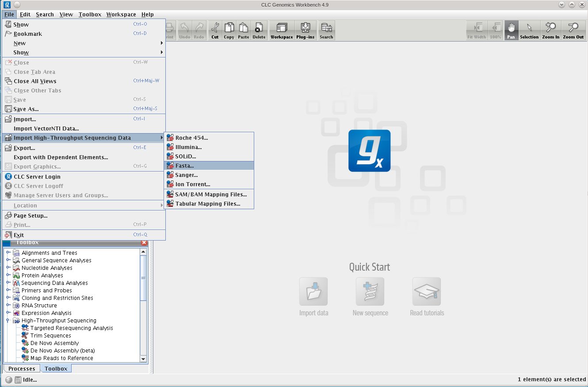This screenshot has width=588, height=387.
Task: Collapse High-Throughput Sequencing tree node
Action: click(x=8, y=320)
